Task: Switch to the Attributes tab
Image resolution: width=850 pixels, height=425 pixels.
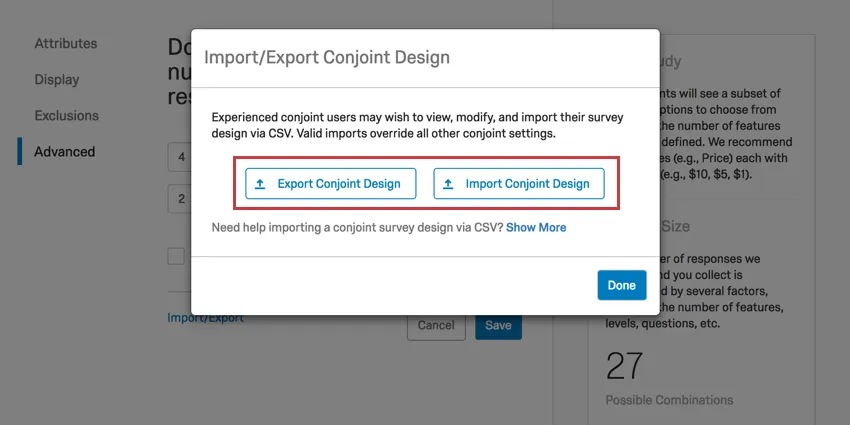Action: [66, 44]
